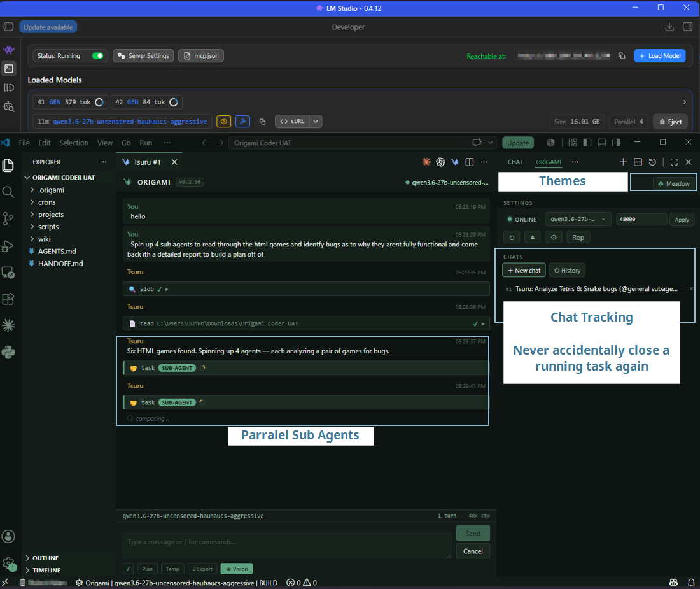Split the editor to the right
The height and width of the screenshot is (589, 700).
469,162
